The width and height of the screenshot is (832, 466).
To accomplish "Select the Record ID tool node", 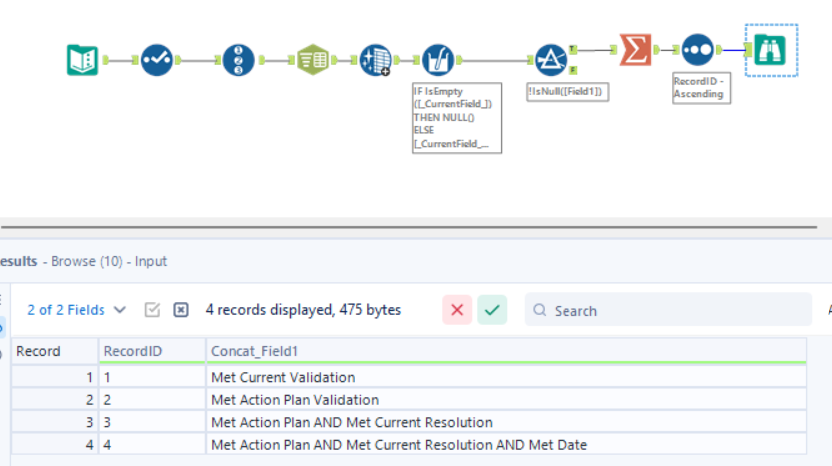I will point(238,60).
